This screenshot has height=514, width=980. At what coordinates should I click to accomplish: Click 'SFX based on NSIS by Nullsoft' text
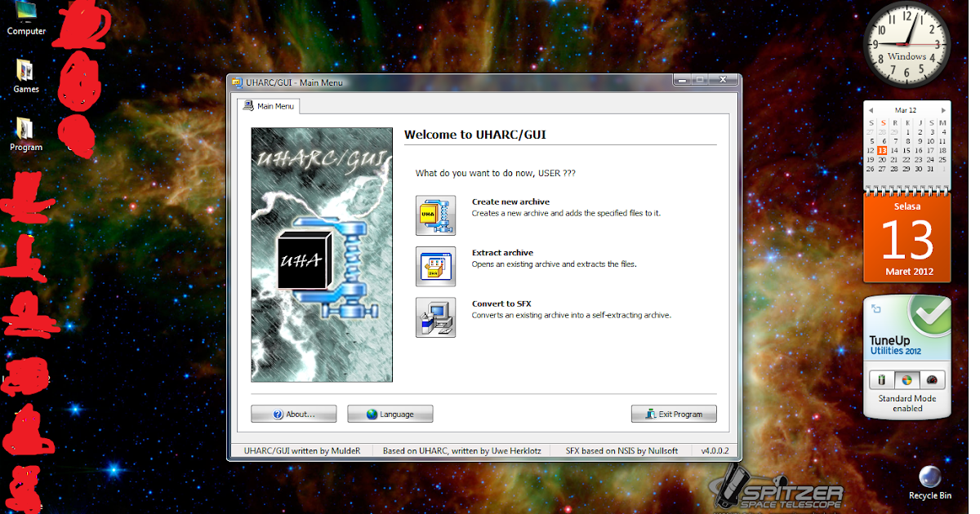pos(622,450)
